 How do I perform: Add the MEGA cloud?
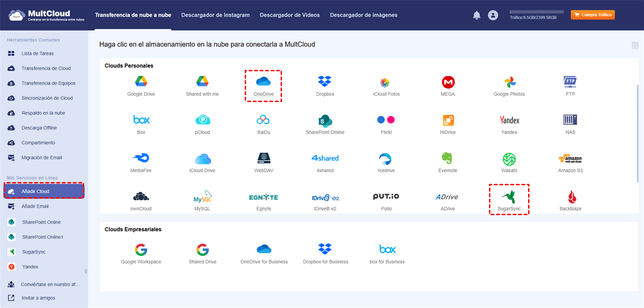point(448,82)
